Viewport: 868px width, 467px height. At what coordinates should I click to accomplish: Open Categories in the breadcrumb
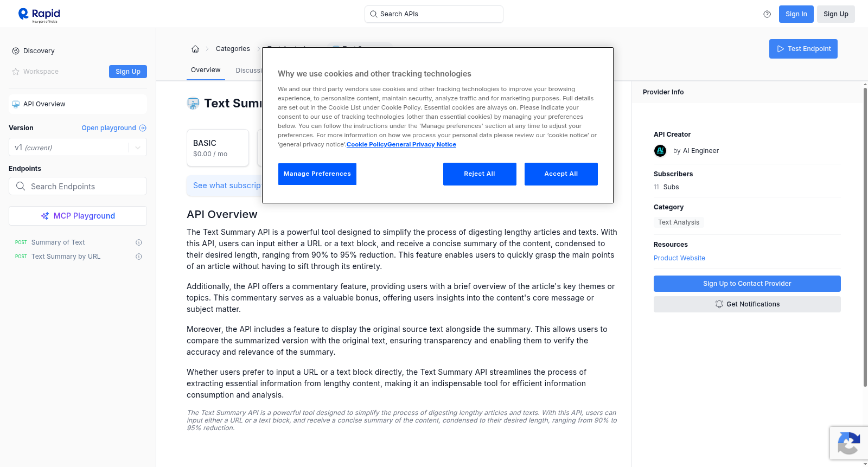233,49
